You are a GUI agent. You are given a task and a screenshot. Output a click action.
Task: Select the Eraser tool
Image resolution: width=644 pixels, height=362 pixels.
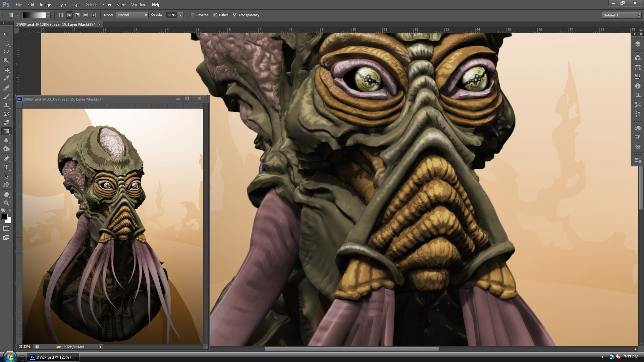tap(6, 123)
